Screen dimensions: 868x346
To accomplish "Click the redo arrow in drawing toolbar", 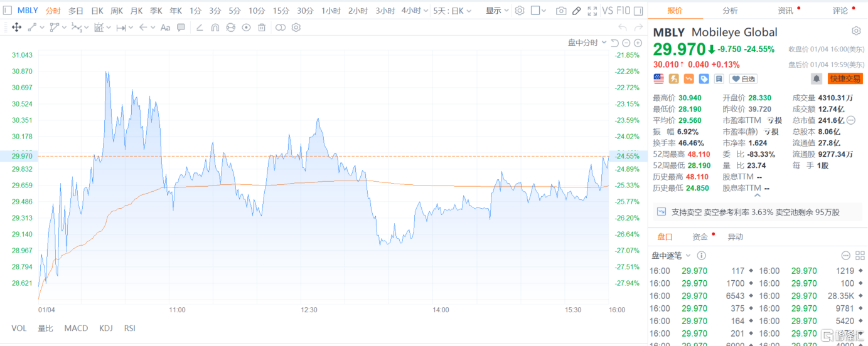I will (x=639, y=27).
